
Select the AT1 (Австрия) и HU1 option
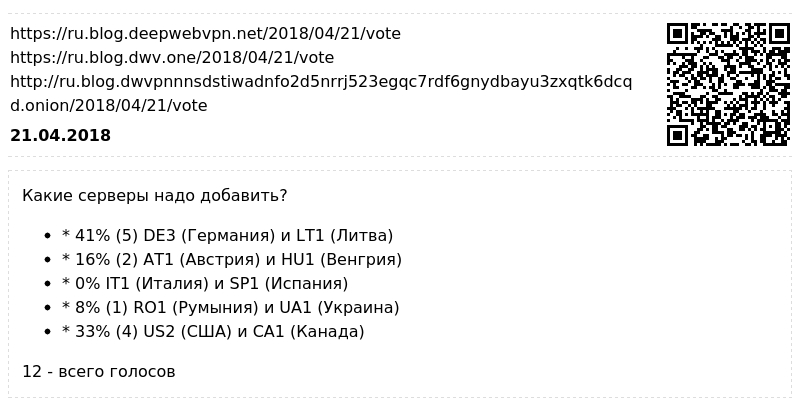[232, 260]
